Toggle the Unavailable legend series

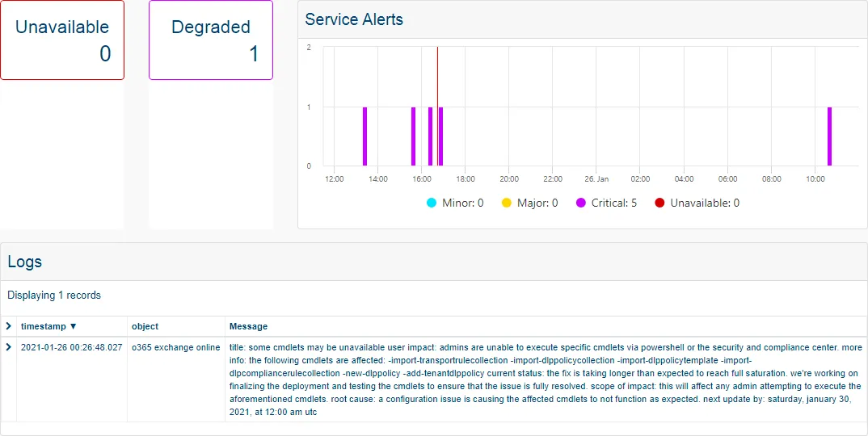click(x=697, y=203)
